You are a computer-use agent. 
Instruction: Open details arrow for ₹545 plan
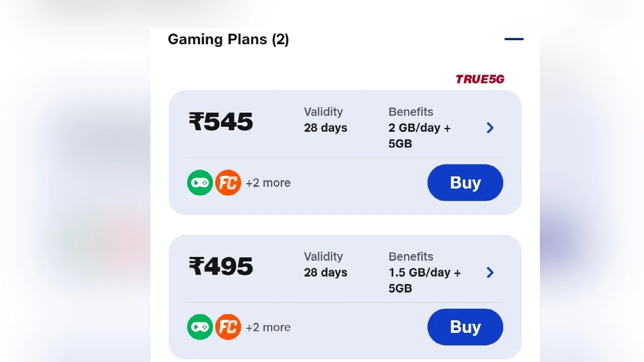pyautogui.click(x=490, y=128)
